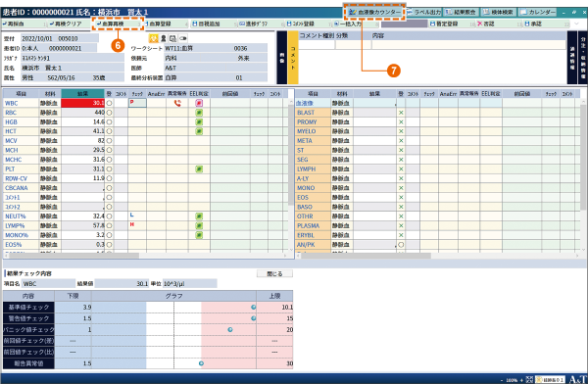Click the blue L check flag for NEUT%

pos(131,215)
